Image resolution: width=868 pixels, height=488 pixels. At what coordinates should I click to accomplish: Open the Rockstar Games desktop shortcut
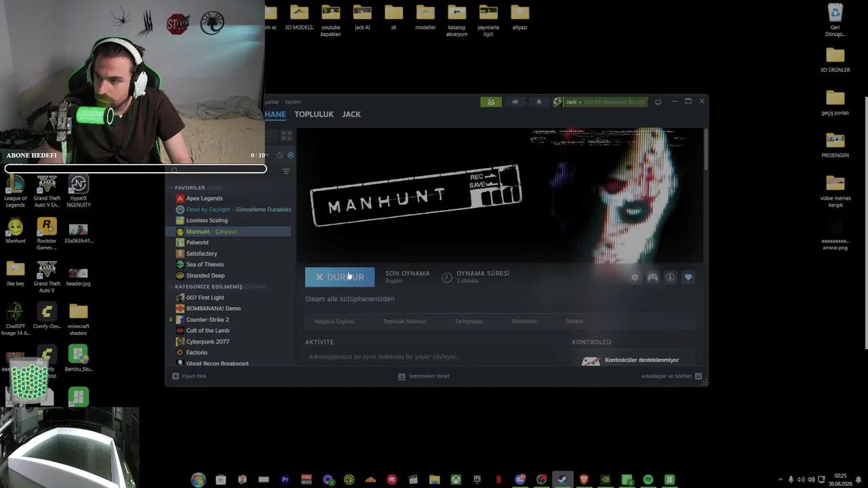(x=47, y=235)
